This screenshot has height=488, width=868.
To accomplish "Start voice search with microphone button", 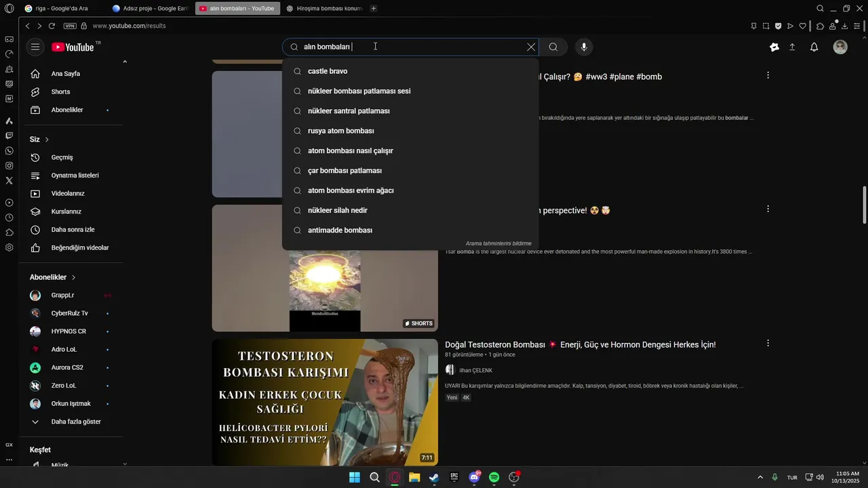I will pyautogui.click(x=584, y=47).
